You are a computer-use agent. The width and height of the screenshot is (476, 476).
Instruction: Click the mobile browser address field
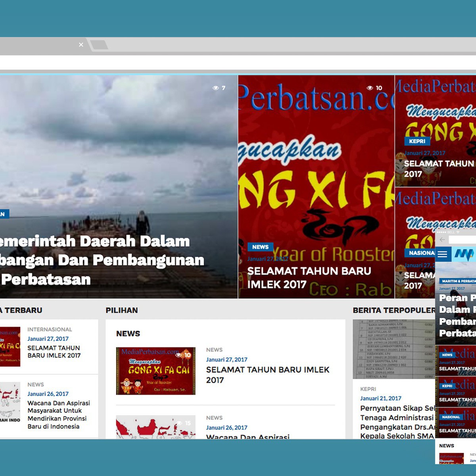pyautogui.click(x=462, y=240)
